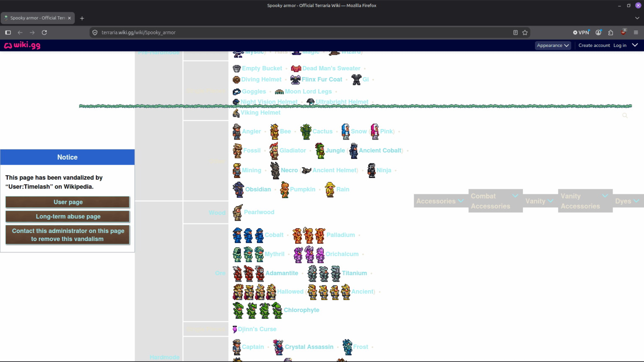Reload the page with the refresh button
The width and height of the screenshot is (644, 362).
(x=44, y=32)
